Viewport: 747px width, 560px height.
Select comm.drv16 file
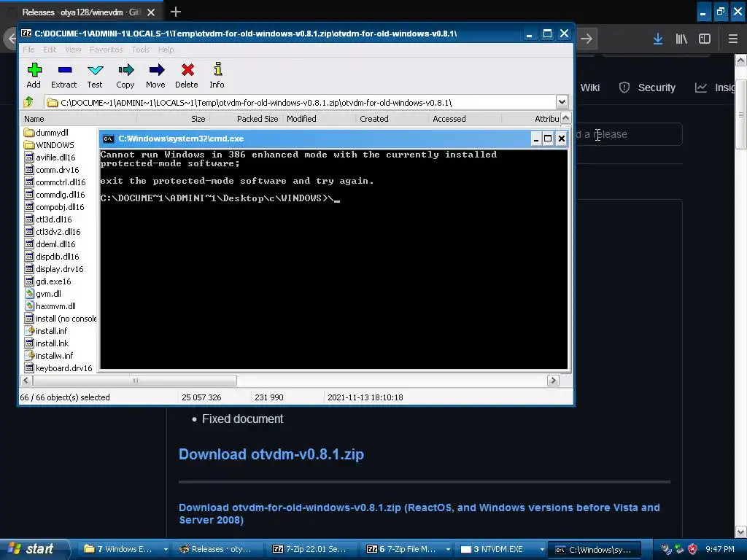[52, 169]
